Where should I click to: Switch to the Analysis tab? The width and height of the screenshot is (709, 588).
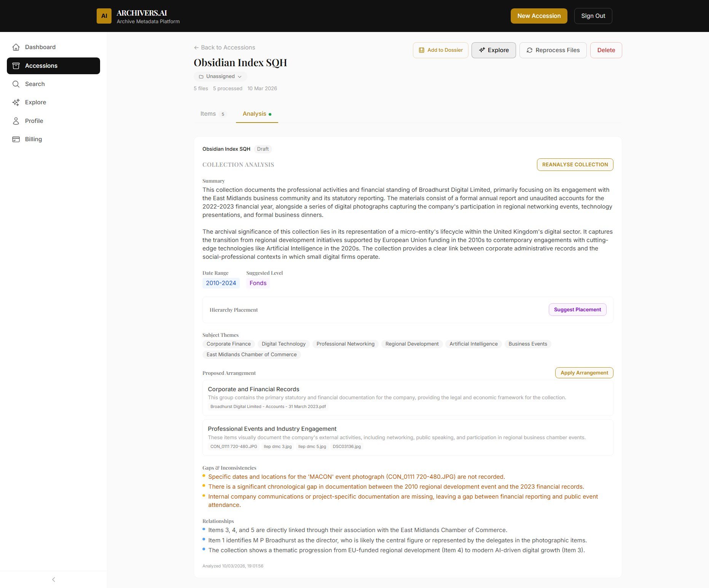point(254,113)
